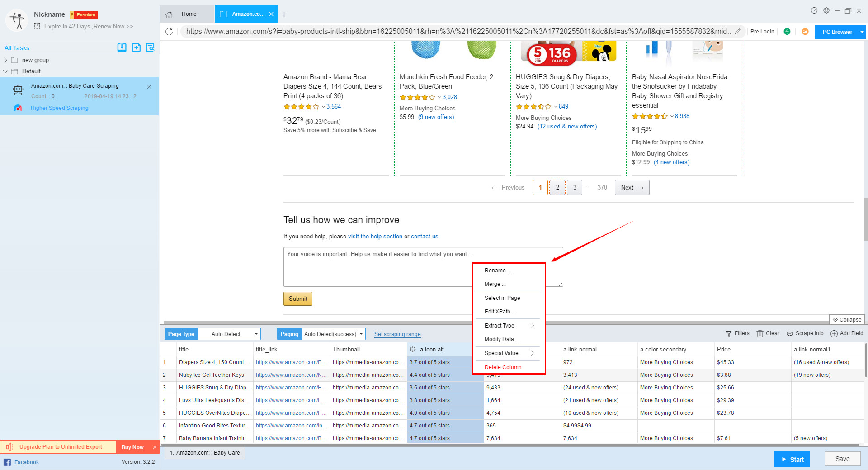Image resolution: width=868 pixels, height=470 pixels.
Task: Open a new tab with plus icon
Action: coord(284,14)
